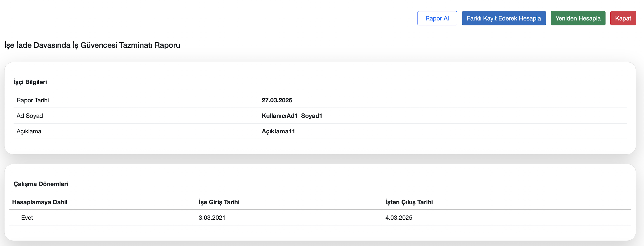Screen dimensions: 644x246
Task: Click the Hesaplamaya Dahil column header
Action: pyautogui.click(x=40, y=202)
